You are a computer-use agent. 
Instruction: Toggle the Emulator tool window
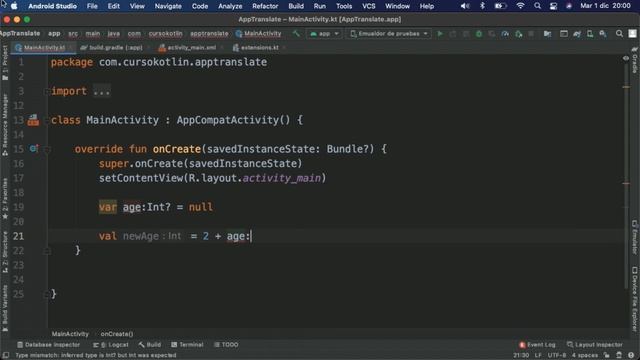(x=635, y=237)
